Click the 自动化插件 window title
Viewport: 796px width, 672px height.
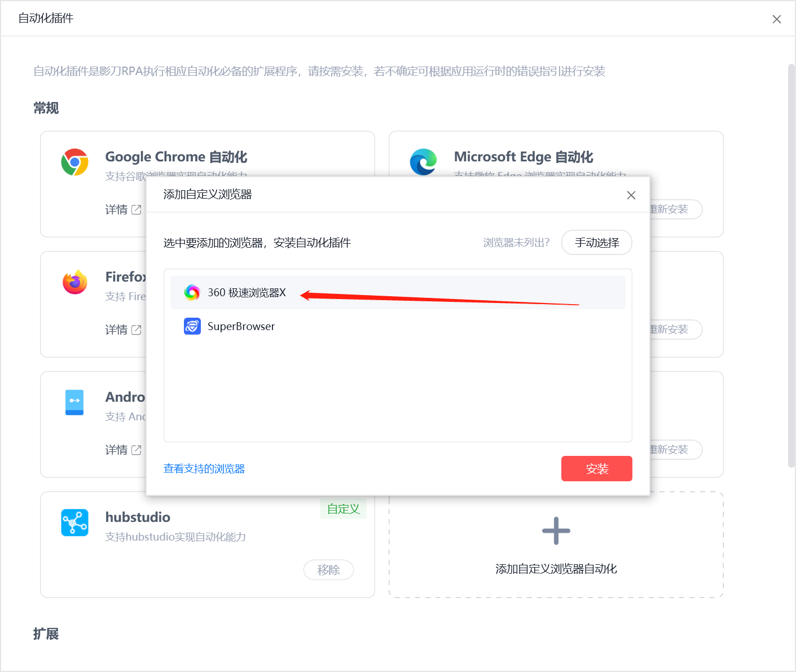pyautogui.click(x=46, y=19)
